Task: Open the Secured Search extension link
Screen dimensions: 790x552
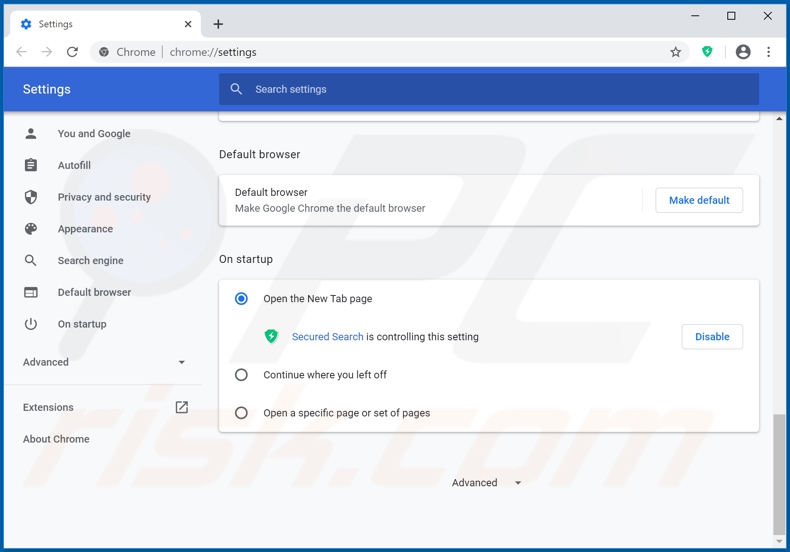Action: pyautogui.click(x=327, y=337)
